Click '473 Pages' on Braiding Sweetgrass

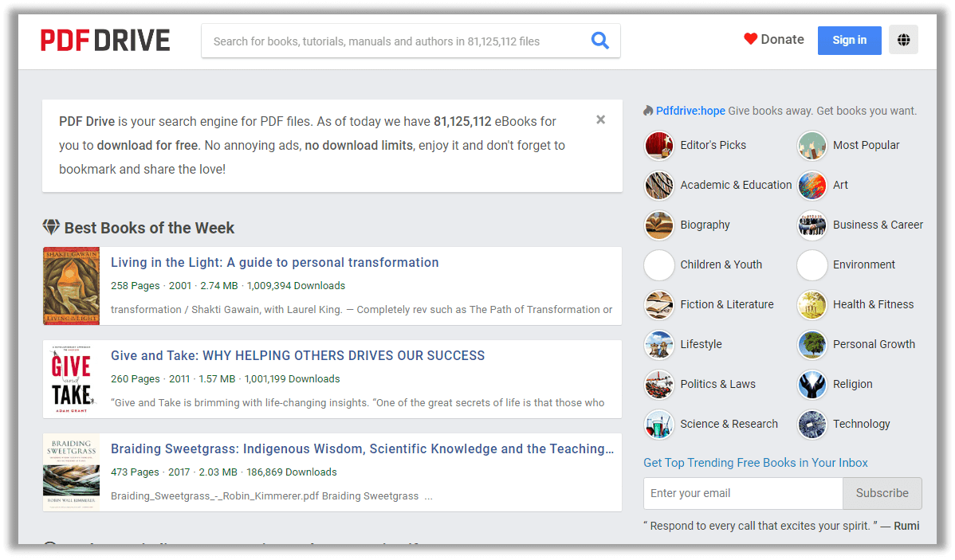point(135,472)
